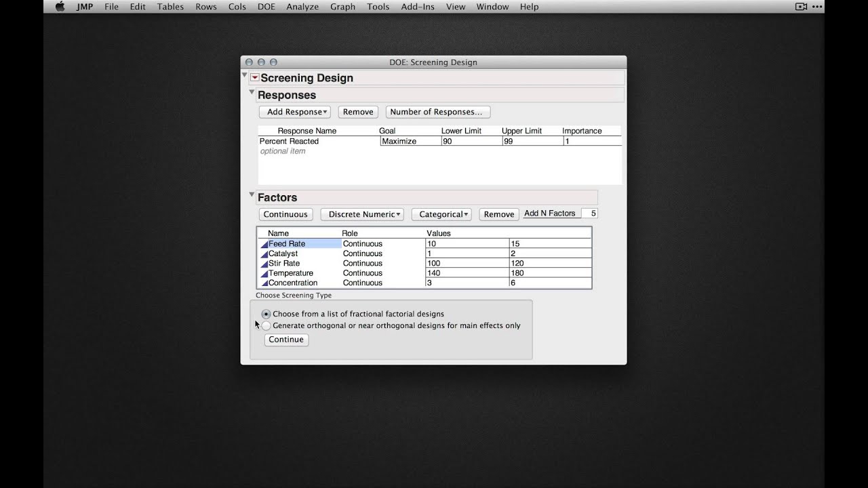The image size is (868, 488).
Task: Open the red triangle Screening Design menu
Action: tap(255, 78)
